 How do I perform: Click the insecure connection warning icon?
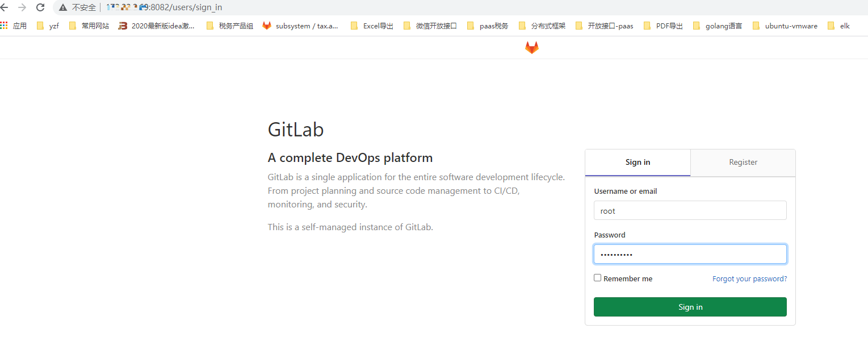coord(62,7)
